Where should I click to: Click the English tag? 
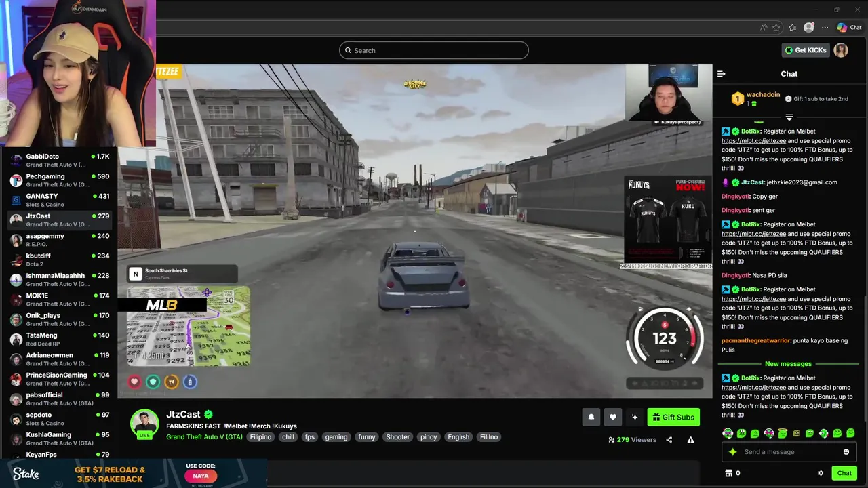pos(458,437)
